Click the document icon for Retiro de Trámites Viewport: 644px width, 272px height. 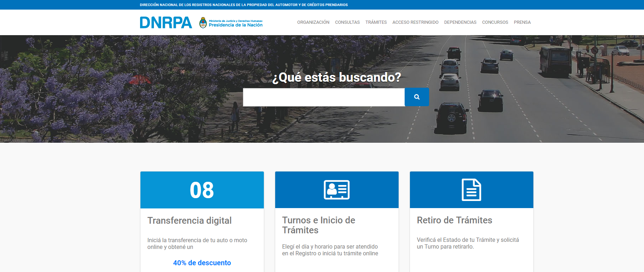point(471,190)
